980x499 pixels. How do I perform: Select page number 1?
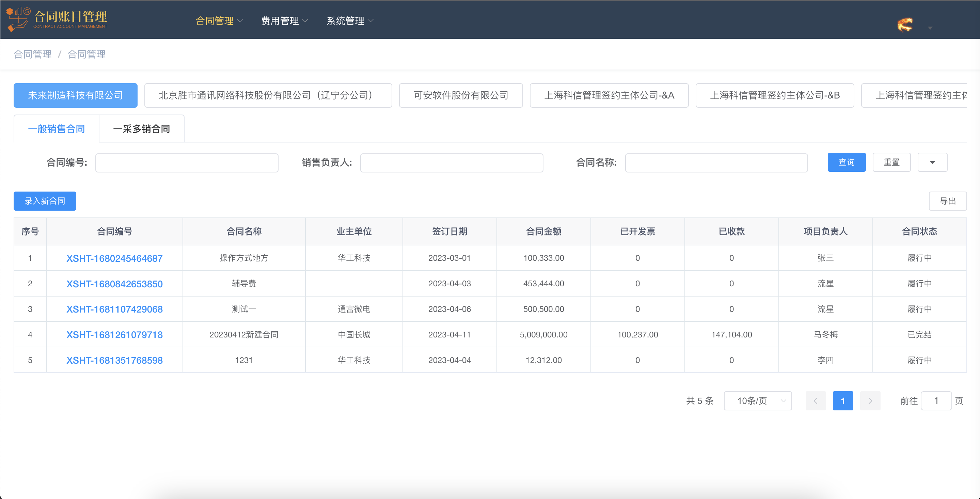coord(843,401)
